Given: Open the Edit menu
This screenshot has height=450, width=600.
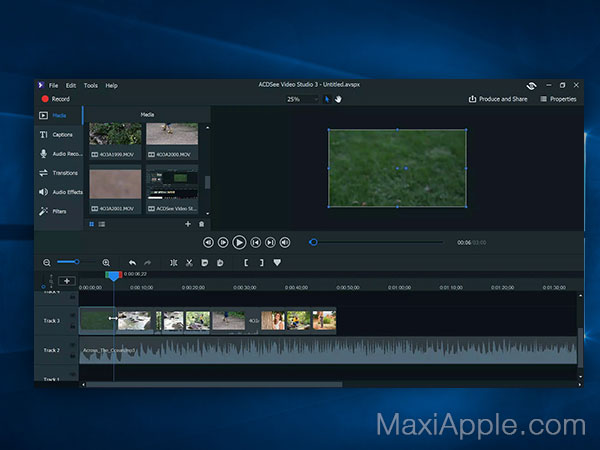Looking at the screenshot, I should (x=71, y=85).
